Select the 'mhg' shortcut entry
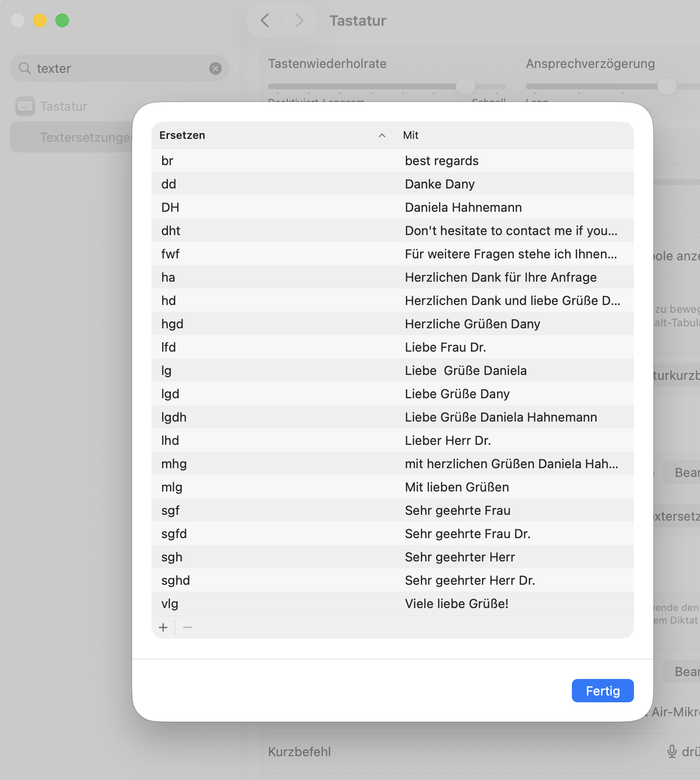The image size is (700, 780). coord(174,464)
